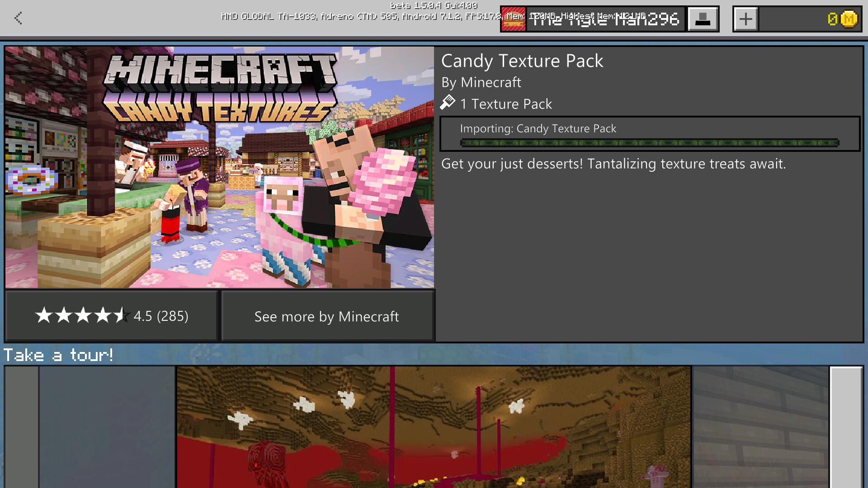Click the zero coin balance number
The height and width of the screenshot is (488, 868).
832,19
